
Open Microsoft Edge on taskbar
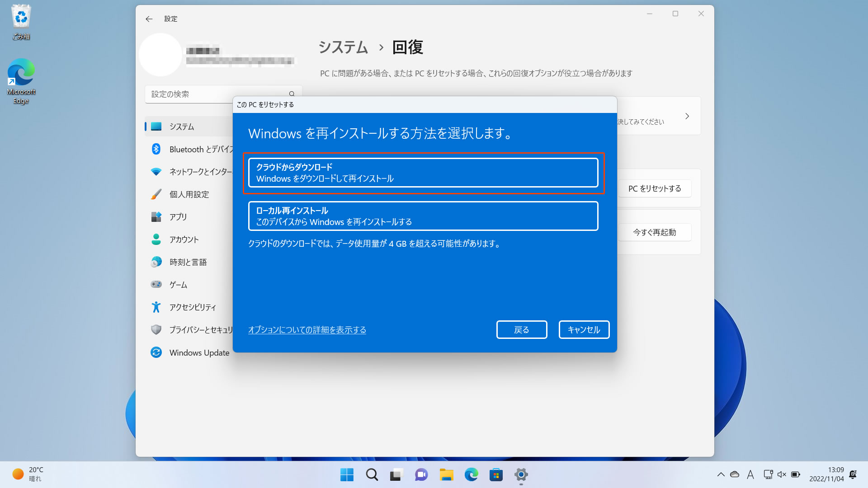pyautogui.click(x=471, y=474)
